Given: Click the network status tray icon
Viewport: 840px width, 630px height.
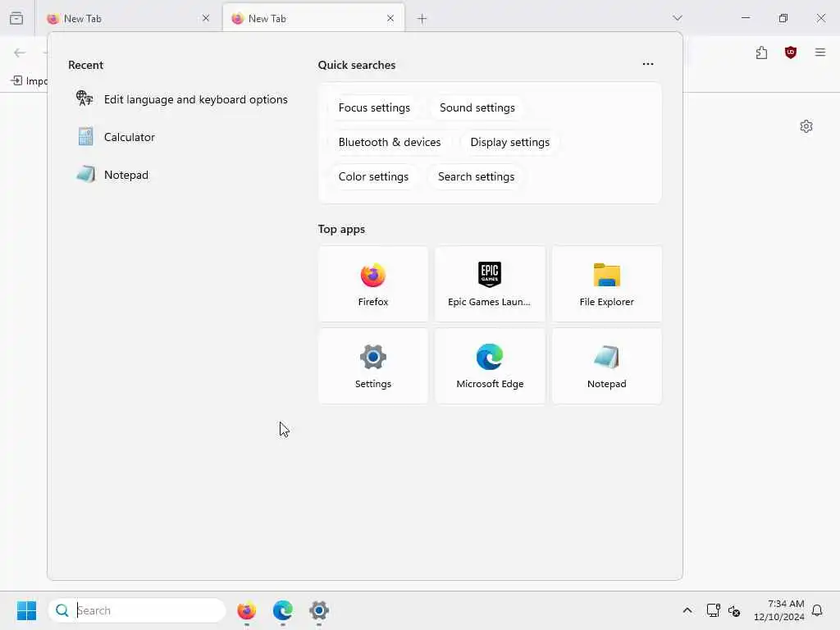Looking at the screenshot, I should pyautogui.click(x=713, y=610).
